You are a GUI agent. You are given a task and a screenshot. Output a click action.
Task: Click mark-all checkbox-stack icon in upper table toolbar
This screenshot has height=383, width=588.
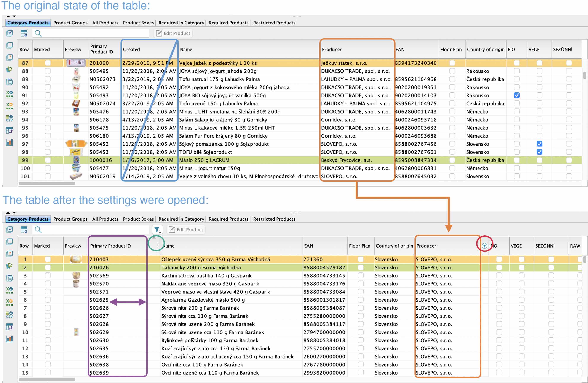[x=9, y=33]
